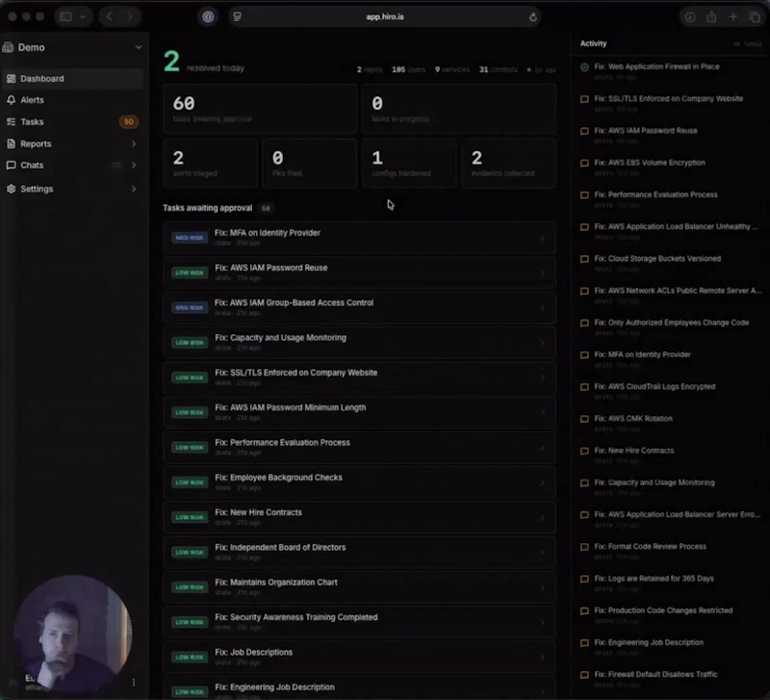Go to Tasks in the sidebar
This screenshot has height=700, width=770.
[73, 122]
